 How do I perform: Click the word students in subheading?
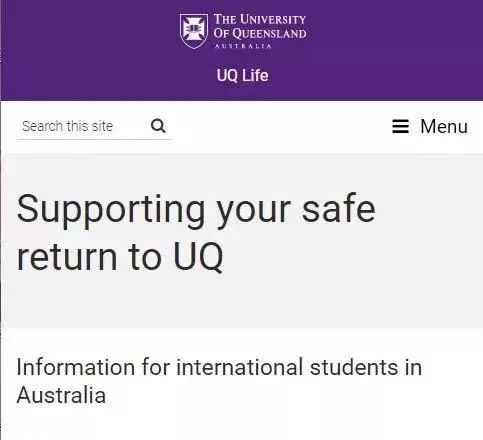coord(354,367)
